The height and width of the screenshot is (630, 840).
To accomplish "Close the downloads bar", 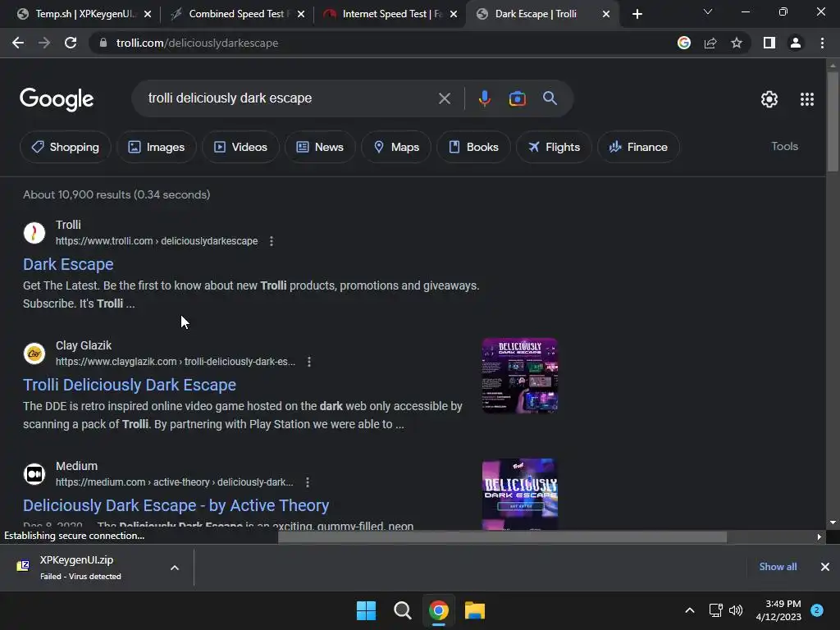I will [x=825, y=567].
